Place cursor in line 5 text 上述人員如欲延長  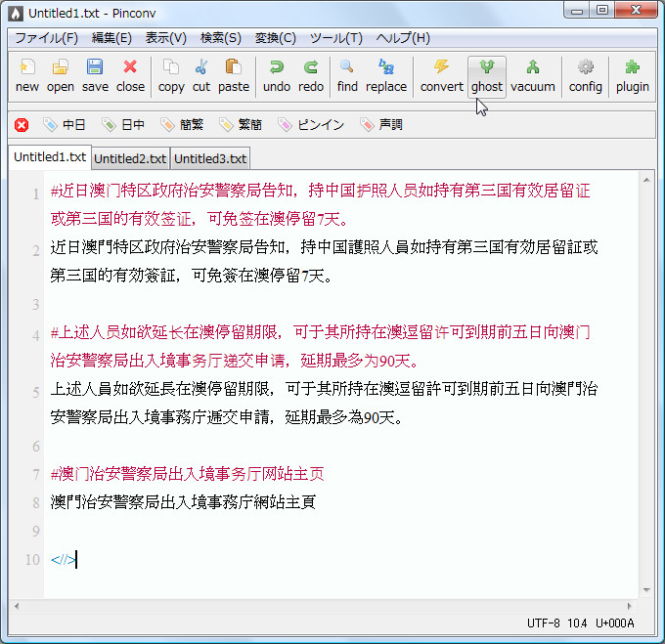[x=112, y=389]
